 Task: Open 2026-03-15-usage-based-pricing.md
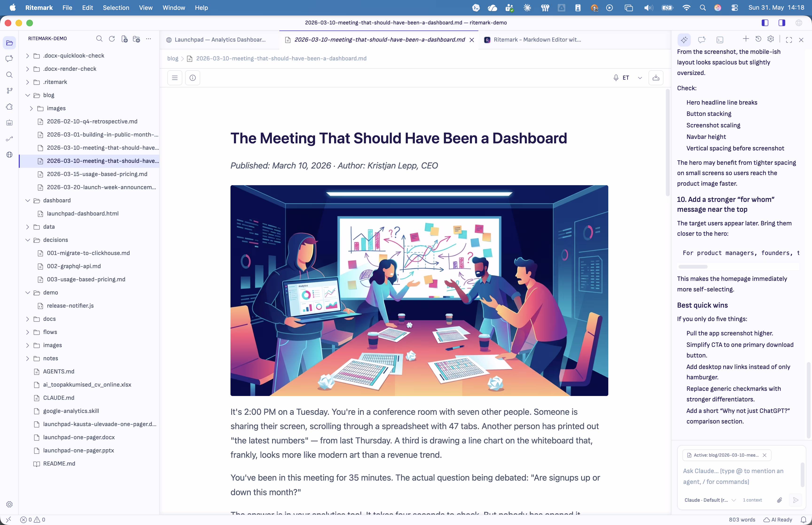(89, 174)
